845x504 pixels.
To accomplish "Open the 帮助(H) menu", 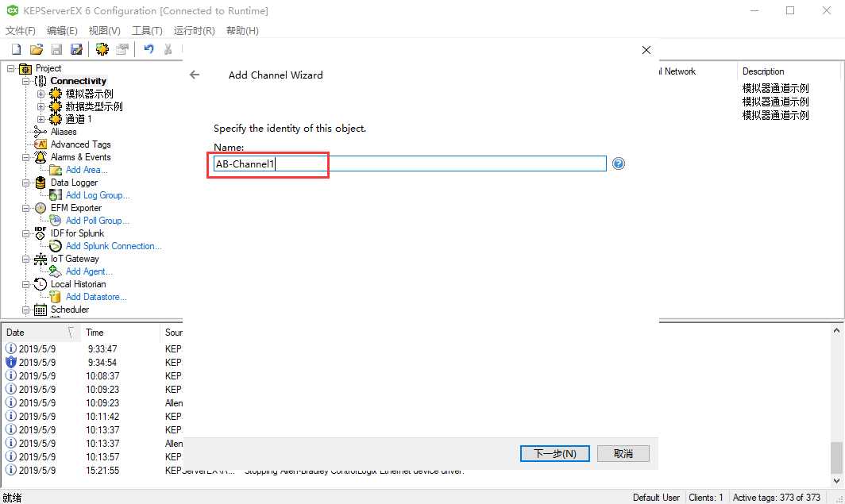I will 242,31.
